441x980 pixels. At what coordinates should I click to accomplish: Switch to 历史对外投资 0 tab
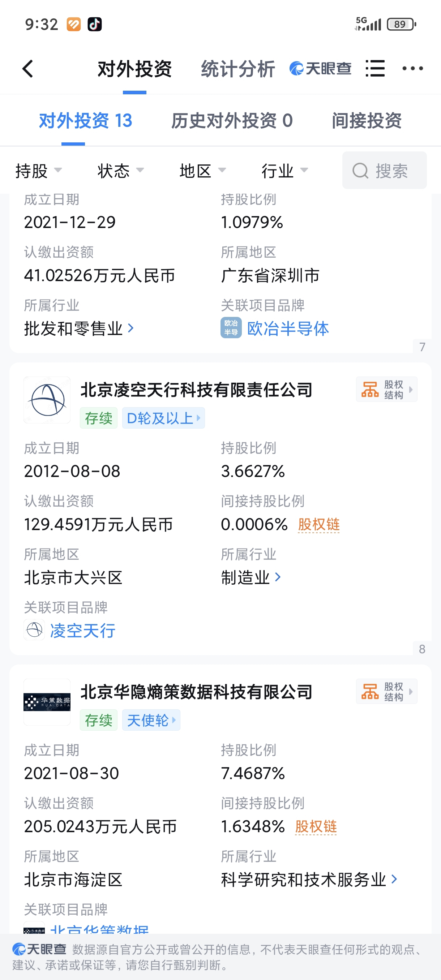coord(232,121)
